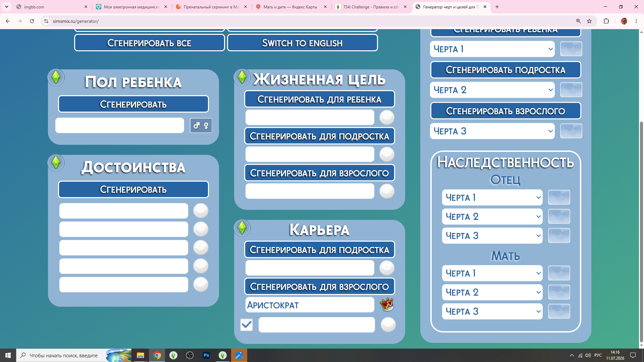The width and height of the screenshot is (644, 362).
Task: Click Сгенерировать все button
Action: 150,43
